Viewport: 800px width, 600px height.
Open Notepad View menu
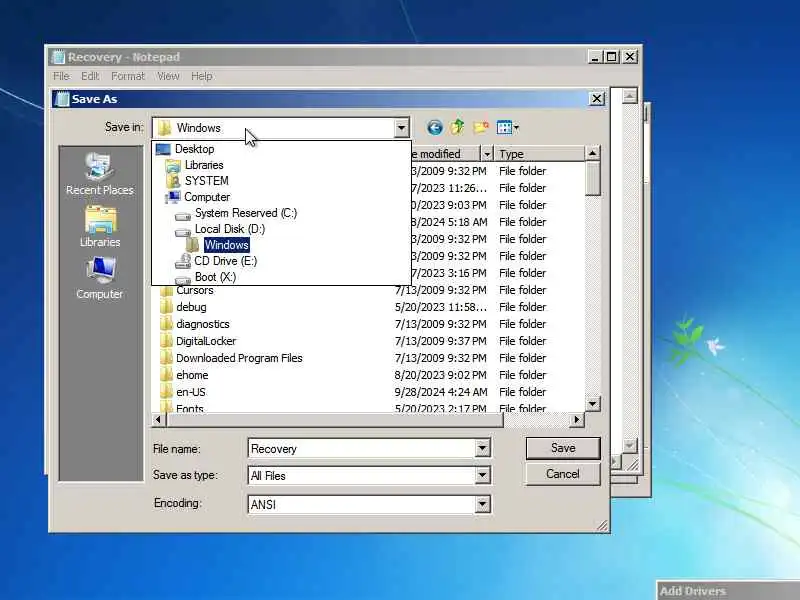point(168,76)
